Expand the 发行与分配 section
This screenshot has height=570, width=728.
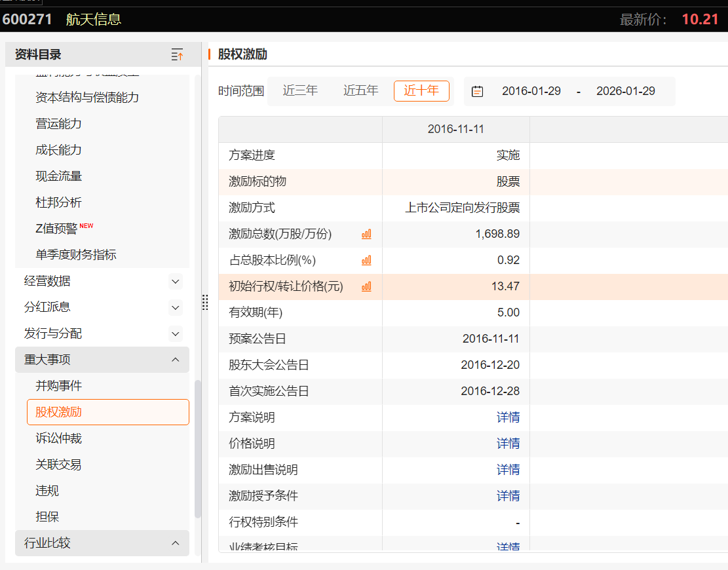(175, 333)
